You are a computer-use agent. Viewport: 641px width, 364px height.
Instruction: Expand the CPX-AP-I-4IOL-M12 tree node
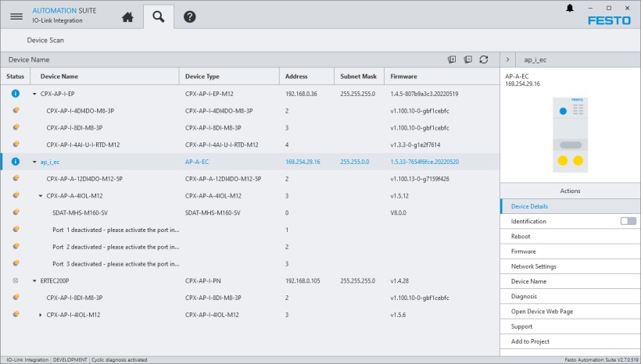tap(41, 315)
